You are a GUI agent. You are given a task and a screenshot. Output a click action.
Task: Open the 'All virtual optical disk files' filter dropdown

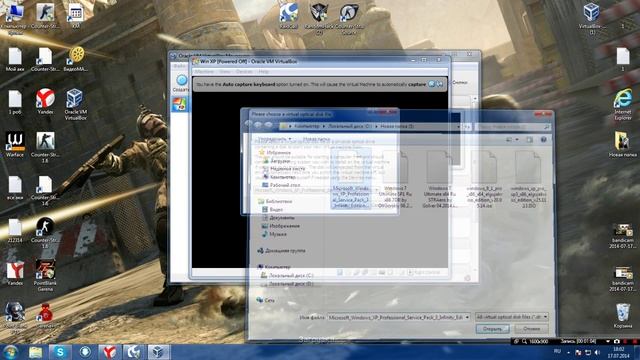512,317
